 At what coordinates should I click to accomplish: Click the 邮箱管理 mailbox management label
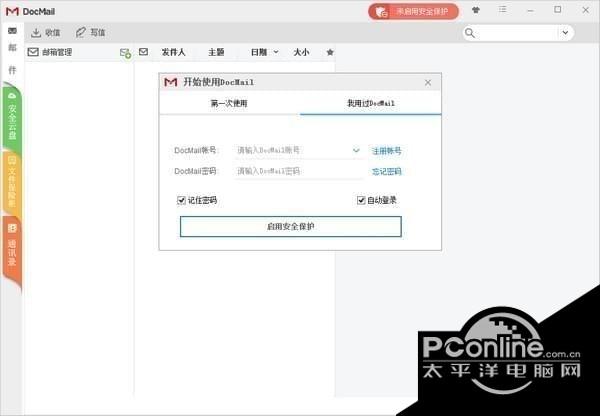57,52
